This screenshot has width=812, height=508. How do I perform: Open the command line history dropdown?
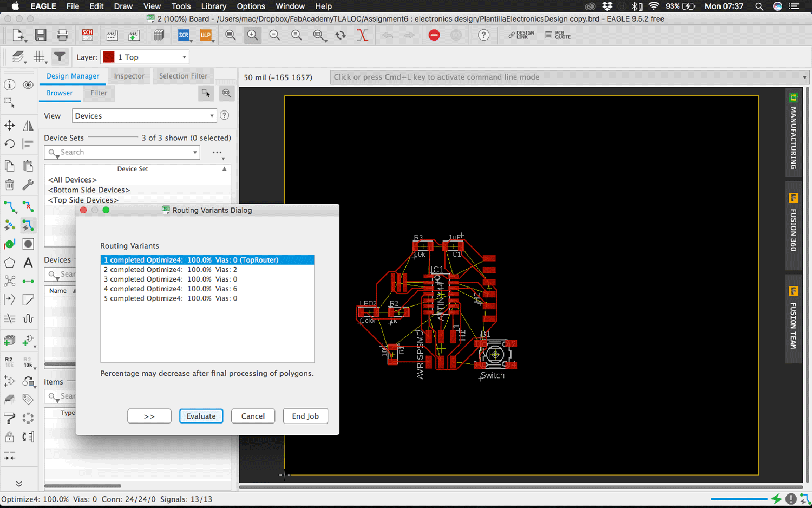804,77
